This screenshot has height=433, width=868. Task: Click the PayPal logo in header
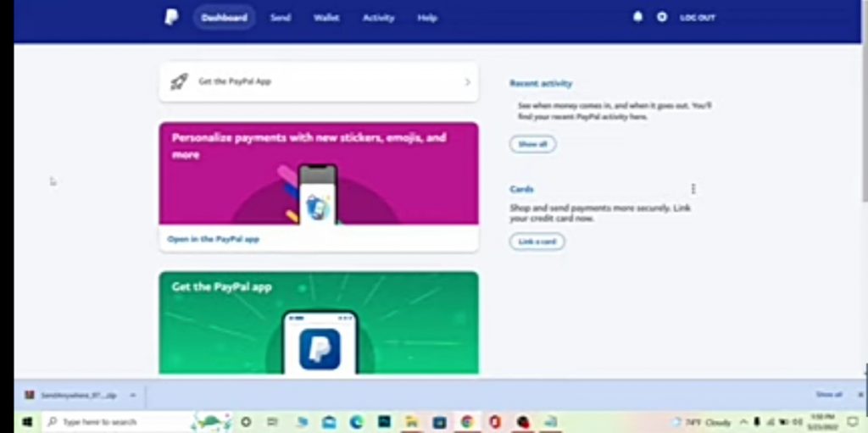tap(171, 17)
